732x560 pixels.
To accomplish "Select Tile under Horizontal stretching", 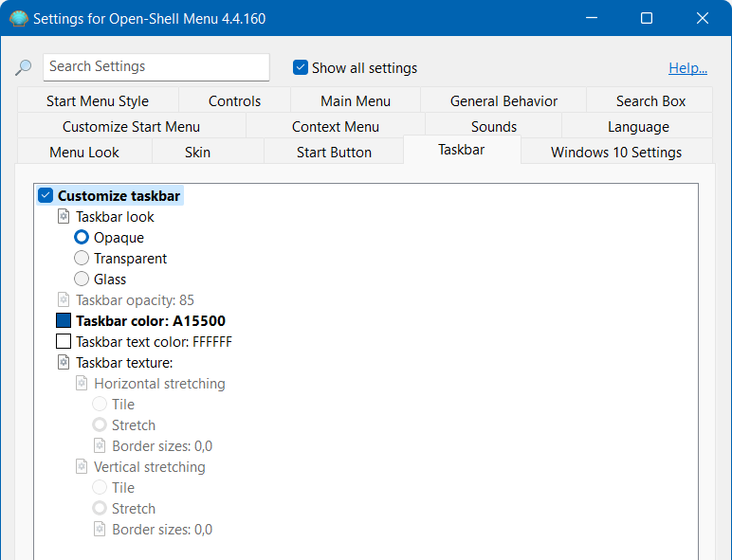I will point(100,405).
